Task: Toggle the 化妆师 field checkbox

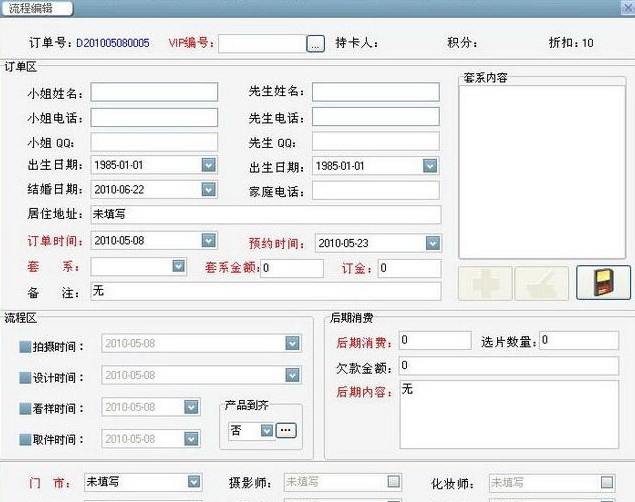Action: click(x=606, y=482)
